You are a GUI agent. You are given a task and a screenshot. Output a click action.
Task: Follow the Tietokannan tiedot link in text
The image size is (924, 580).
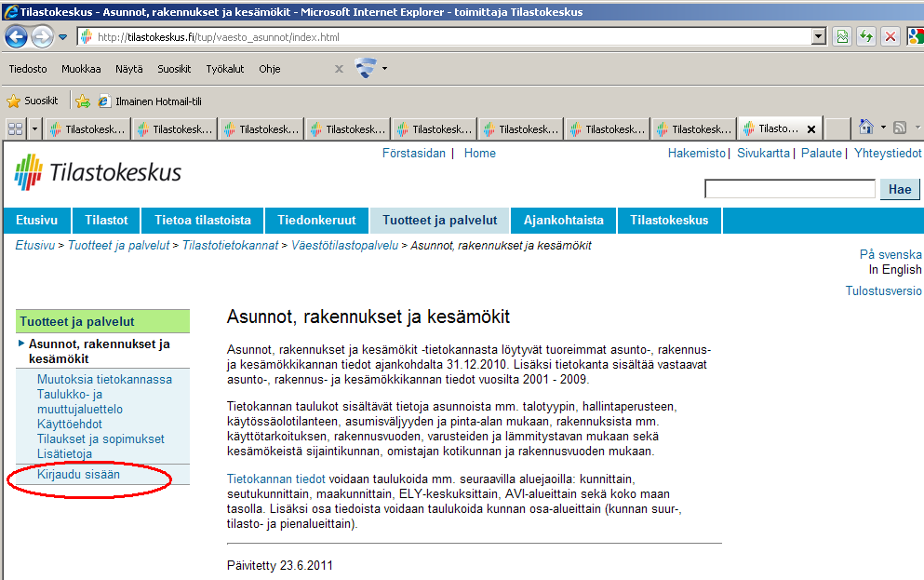[x=275, y=479]
